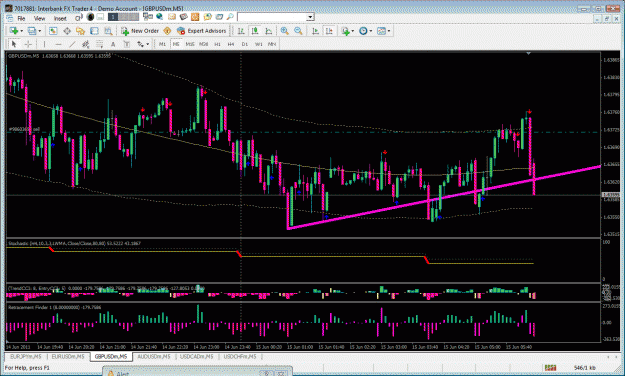Open the Indicators list icon
The width and height of the screenshot is (625, 376).
coord(345,31)
